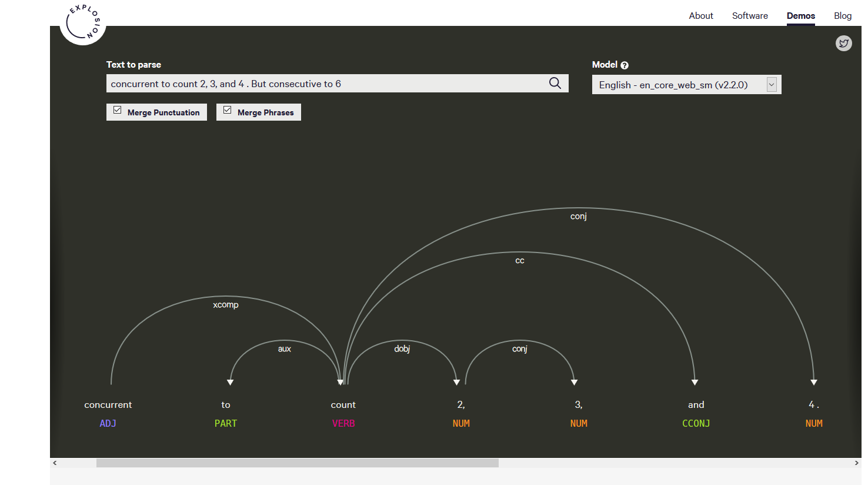Click the PART tag label
This screenshot has height=485, width=868.
pyautogui.click(x=226, y=423)
